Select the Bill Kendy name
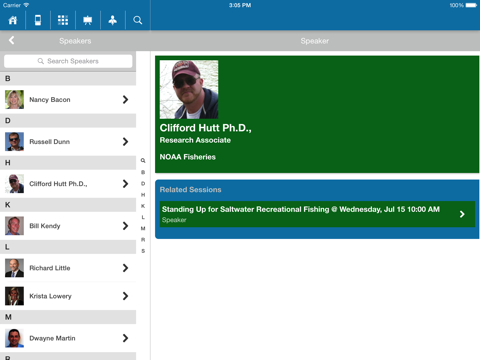480x360 pixels. click(x=45, y=226)
